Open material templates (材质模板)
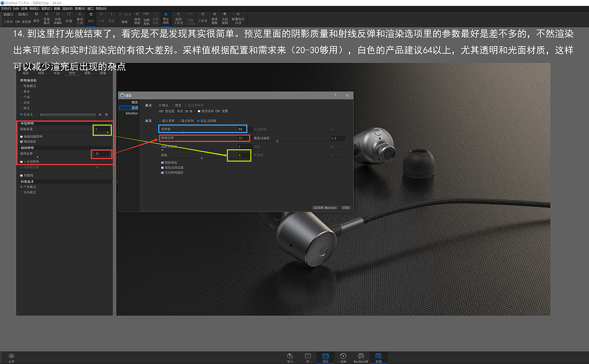Image resolution: width=589 pixels, height=364 pixels. (x=214, y=18)
